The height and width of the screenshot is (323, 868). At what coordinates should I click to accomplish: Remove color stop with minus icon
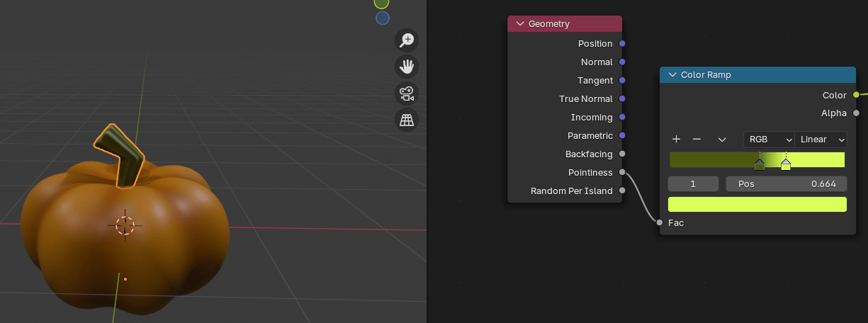pyautogui.click(x=697, y=140)
